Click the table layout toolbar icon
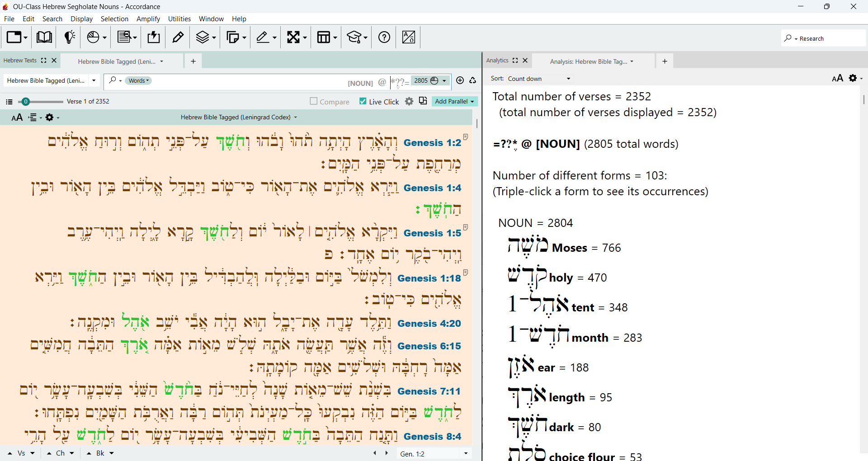Viewport: 868px width, 461px height. (327, 37)
